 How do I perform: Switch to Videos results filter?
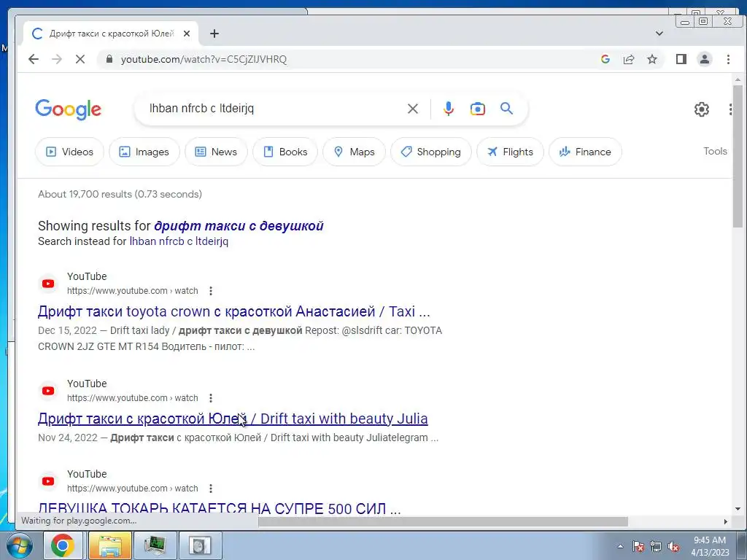coord(69,152)
